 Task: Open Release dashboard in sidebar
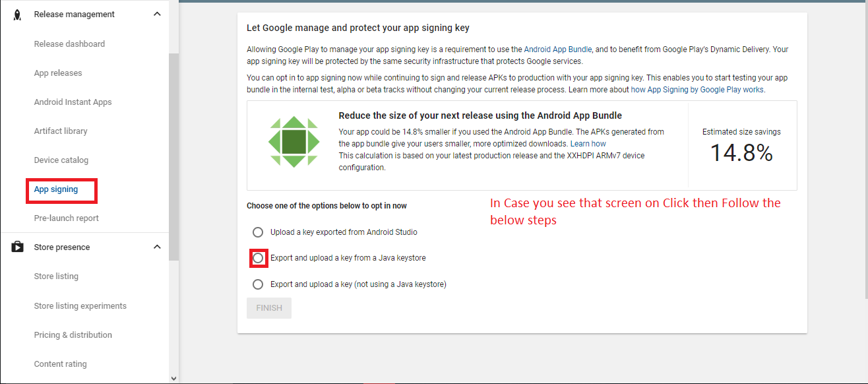click(x=69, y=44)
